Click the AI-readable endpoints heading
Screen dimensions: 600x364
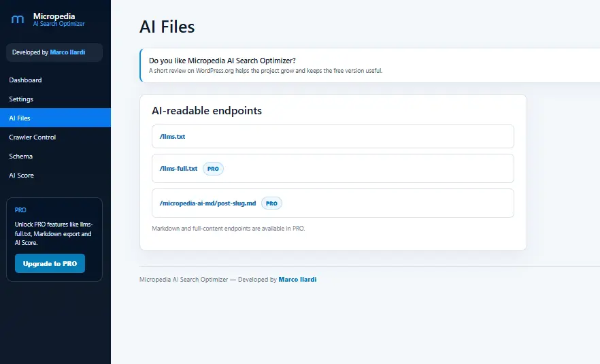tap(207, 111)
